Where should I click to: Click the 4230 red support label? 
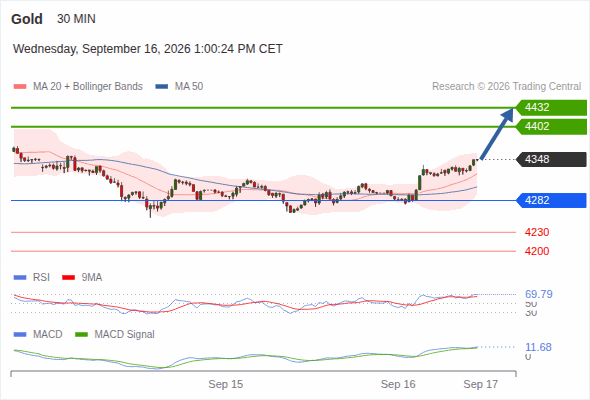537,233
